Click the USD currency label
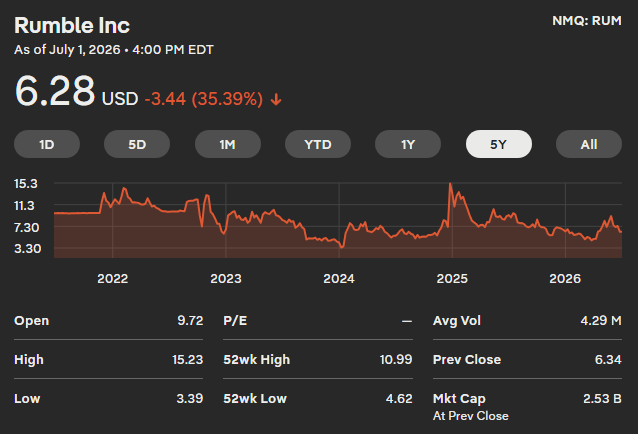 pos(120,99)
